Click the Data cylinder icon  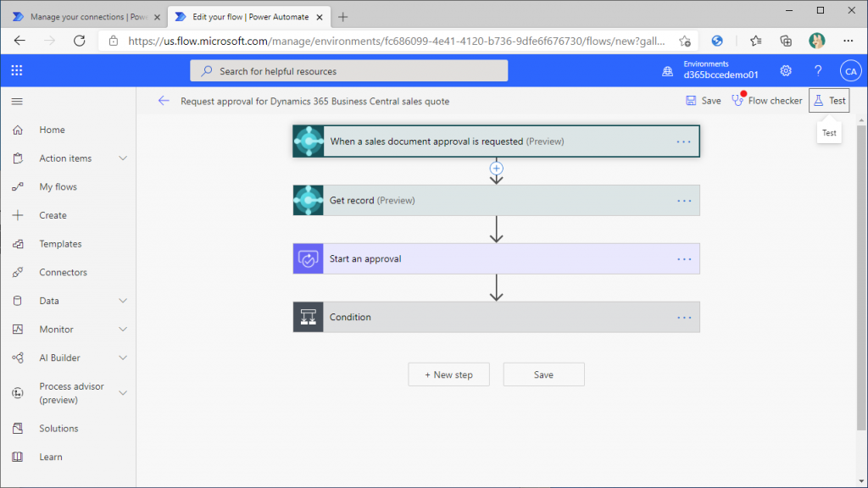click(18, 301)
